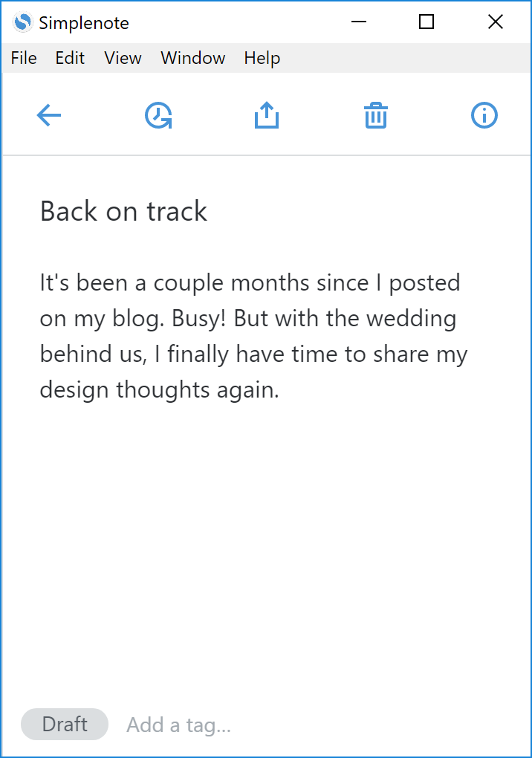
Task: Select the Draft tag chip
Action: click(x=65, y=725)
